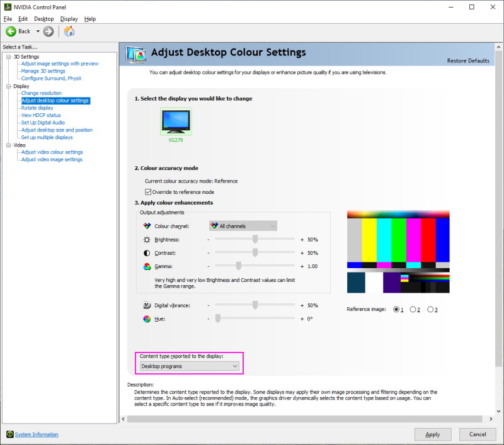Viewport: 504px width, 445px height.
Task: Open Change resolution page
Action: click(41, 93)
